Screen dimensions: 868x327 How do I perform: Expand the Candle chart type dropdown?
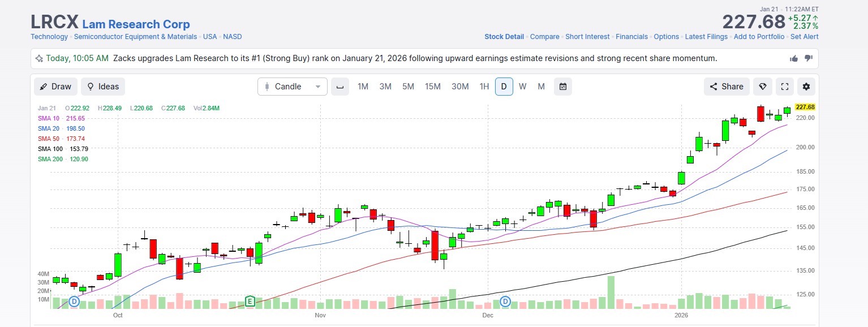pos(293,87)
